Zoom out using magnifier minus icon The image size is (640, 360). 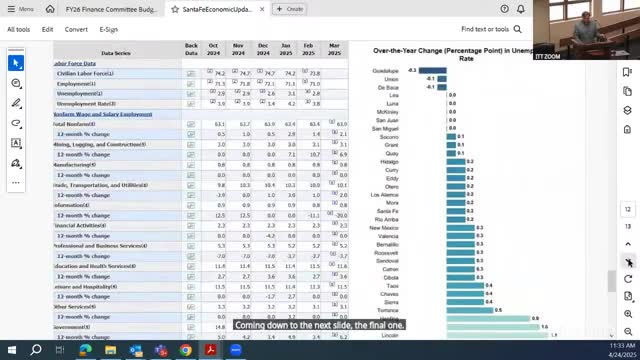coord(628,331)
